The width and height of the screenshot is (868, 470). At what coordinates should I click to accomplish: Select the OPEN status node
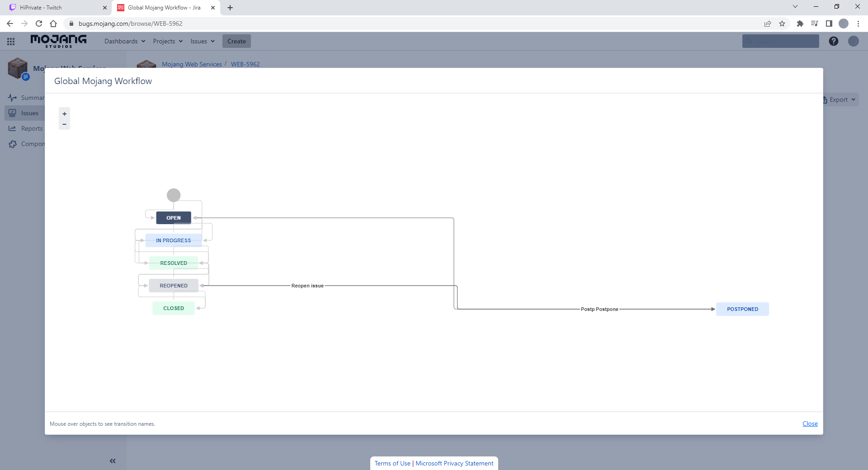click(174, 218)
